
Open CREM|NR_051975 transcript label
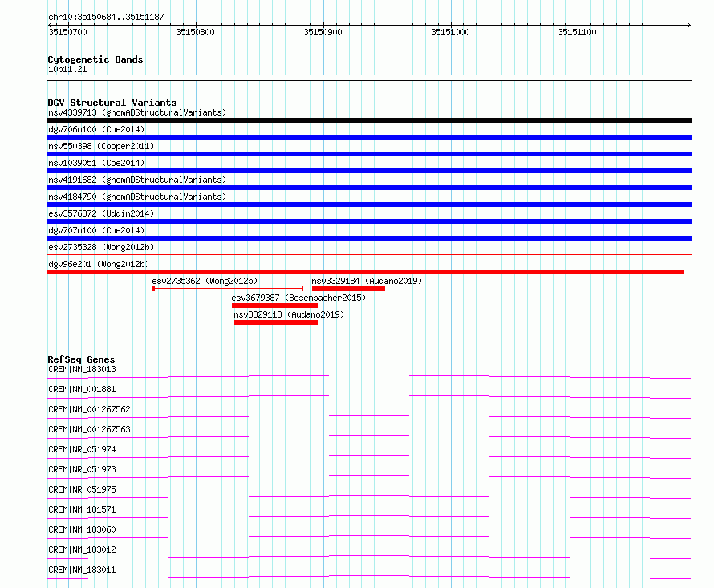82,489
